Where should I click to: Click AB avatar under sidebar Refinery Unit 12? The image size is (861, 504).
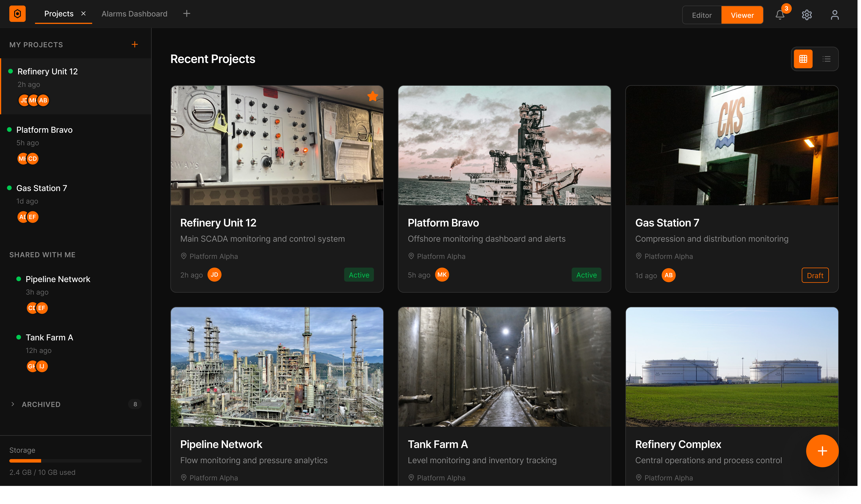(43, 100)
